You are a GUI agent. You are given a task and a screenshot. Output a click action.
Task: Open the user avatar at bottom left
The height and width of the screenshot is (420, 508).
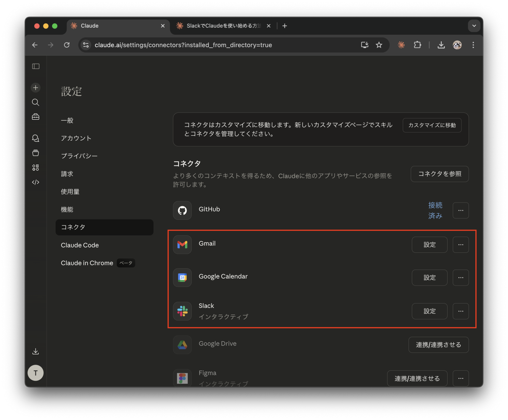coord(35,373)
